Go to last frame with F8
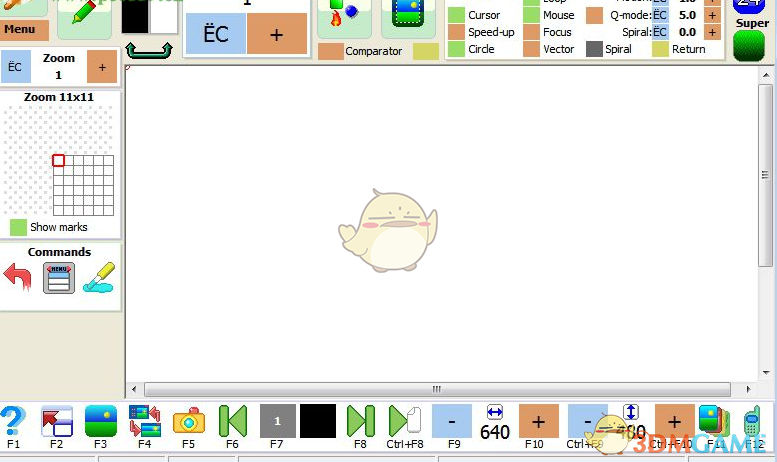777x462 pixels. pyautogui.click(x=361, y=421)
